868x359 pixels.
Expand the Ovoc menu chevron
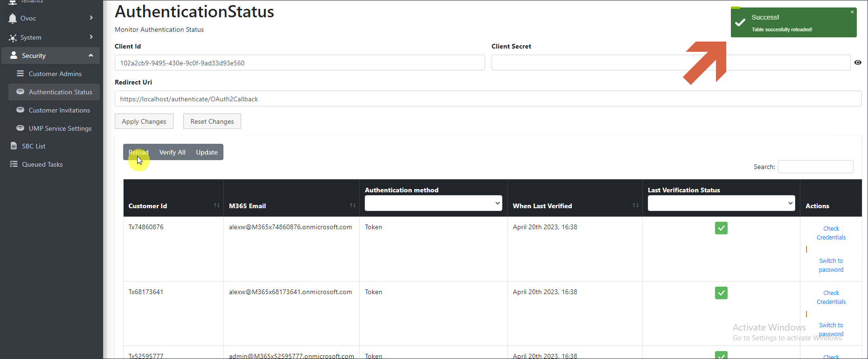click(91, 18)
